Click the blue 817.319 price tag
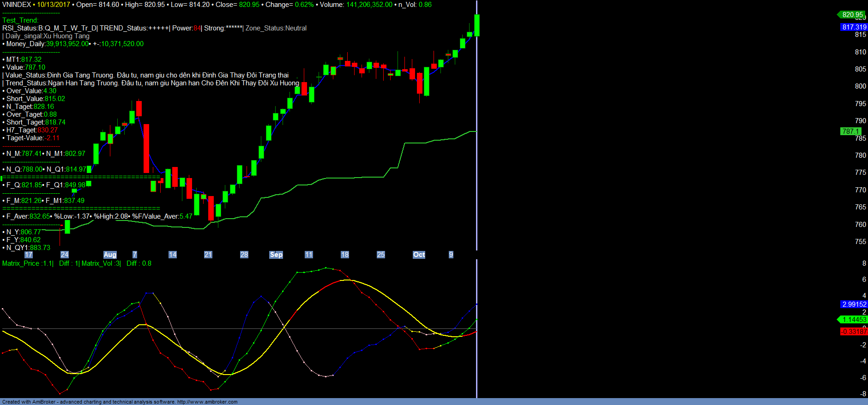This screenshot has height=405, width=868. click(x=854, y=27)
